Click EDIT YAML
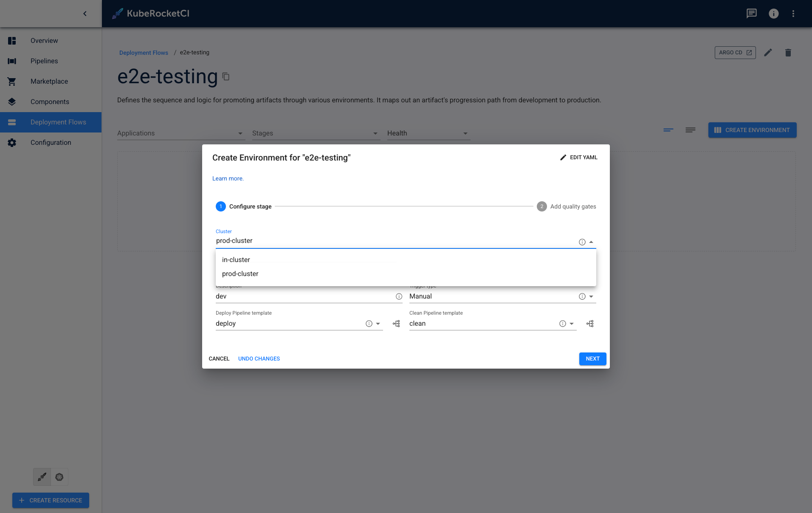The width and height of the screenshot is (812, 513). [x=578, y=158]
